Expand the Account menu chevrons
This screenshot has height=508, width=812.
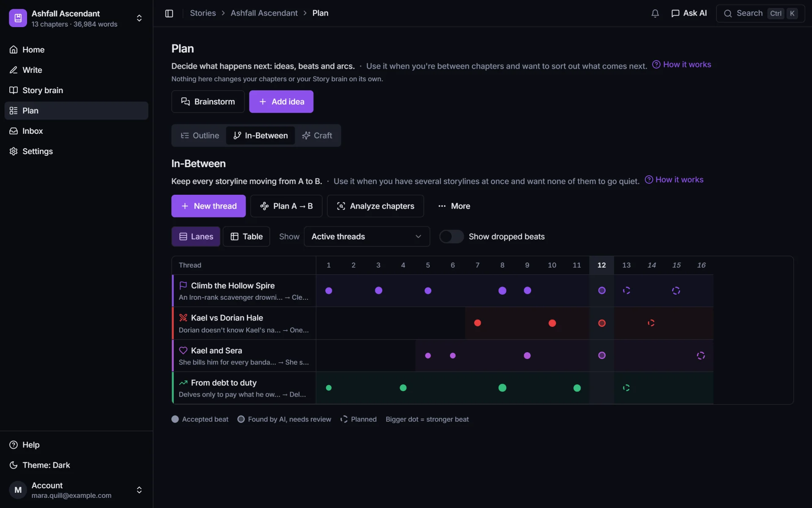139,490
